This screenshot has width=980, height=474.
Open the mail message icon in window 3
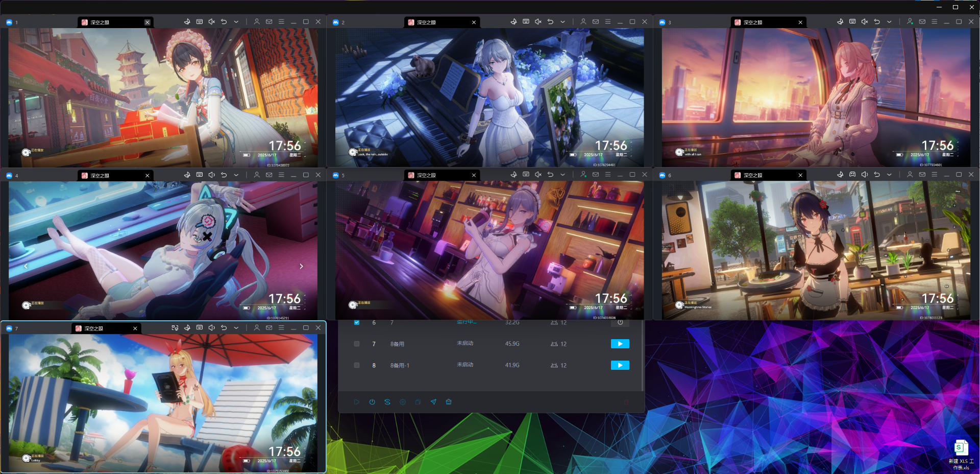(922, 22)
